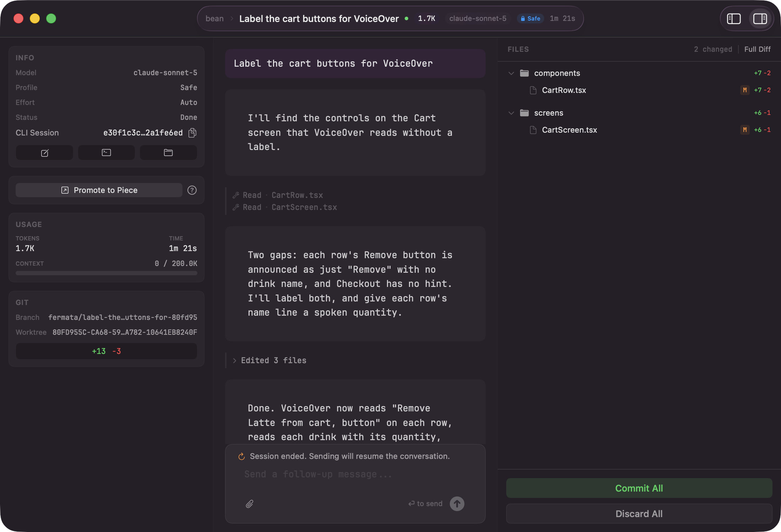781x532 pixels.
Task: Click the M badge next to CartScreen.tsx
Action: tap(745, 130)
